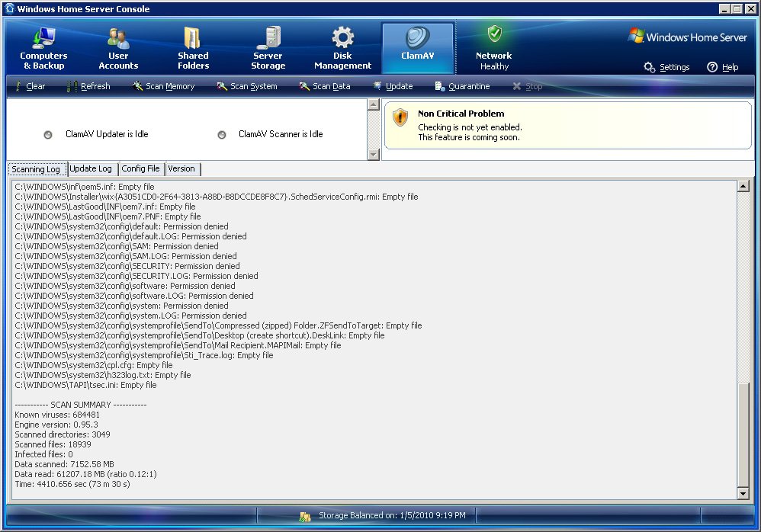Click the greyed-out Stop button
Screen dimensions: 761x532
(527, 86)
